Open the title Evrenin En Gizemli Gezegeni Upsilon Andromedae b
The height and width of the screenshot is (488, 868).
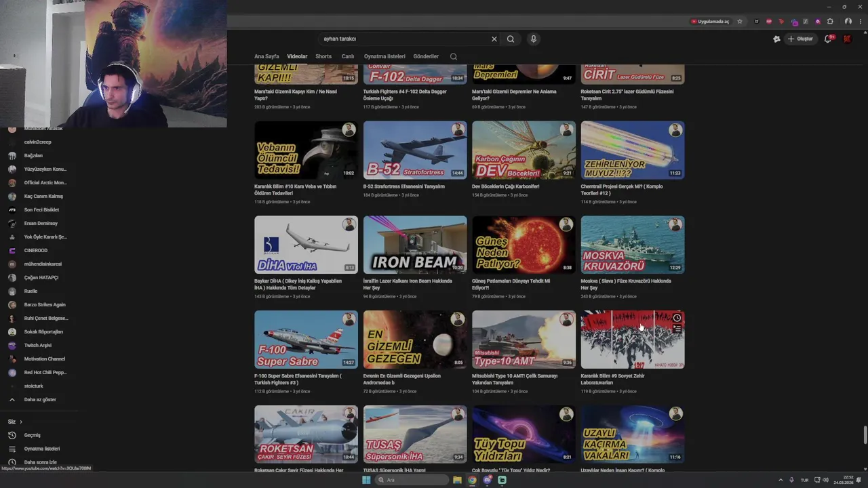tap(402, 380)
